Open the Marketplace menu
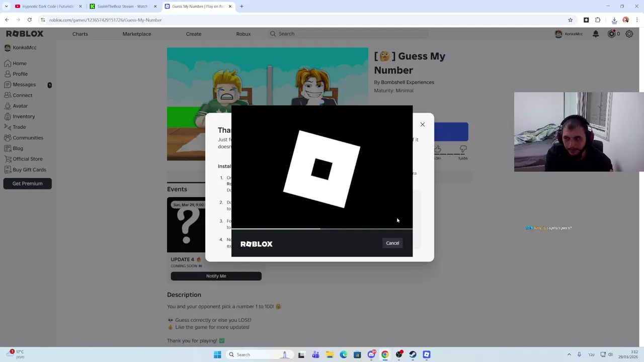This screenshot has height=362, width=644. click(x=137, y=34)
